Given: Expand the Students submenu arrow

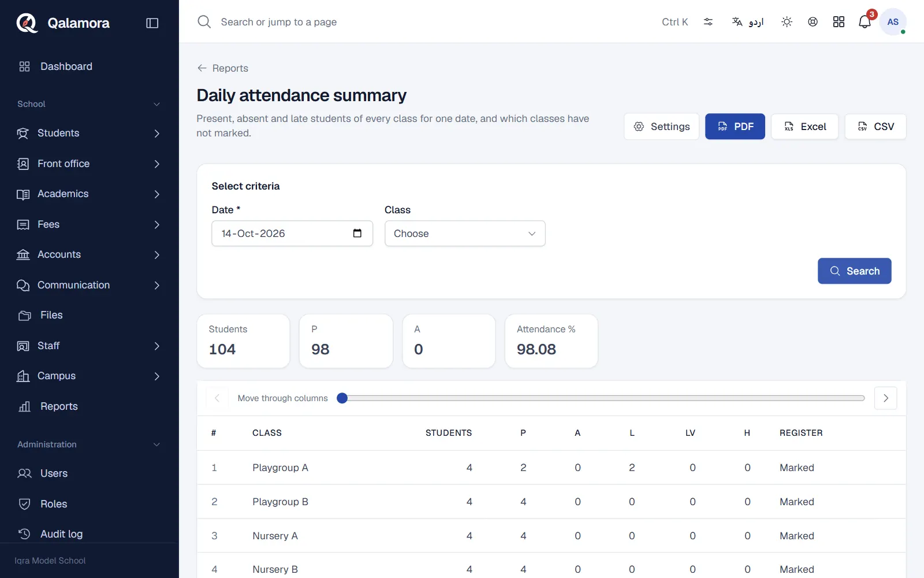Looking at the screenshot, I should [x=157, y=134].
